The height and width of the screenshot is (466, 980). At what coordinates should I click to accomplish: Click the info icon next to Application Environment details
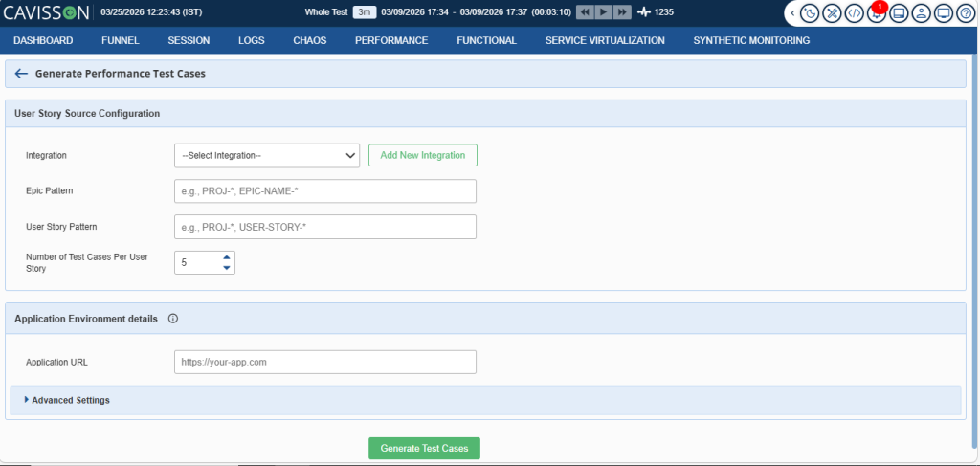point(172,319)
